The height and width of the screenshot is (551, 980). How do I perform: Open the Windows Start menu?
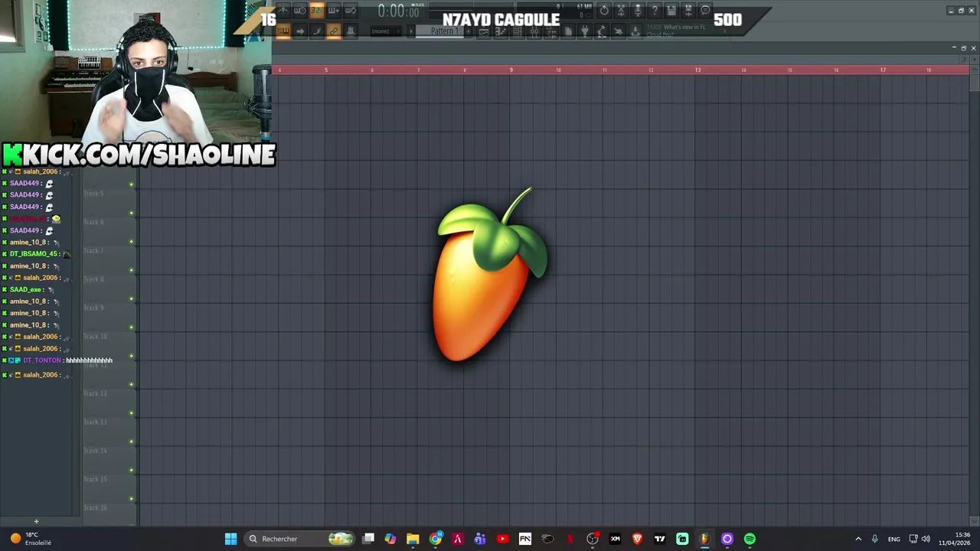coord(230,539)
